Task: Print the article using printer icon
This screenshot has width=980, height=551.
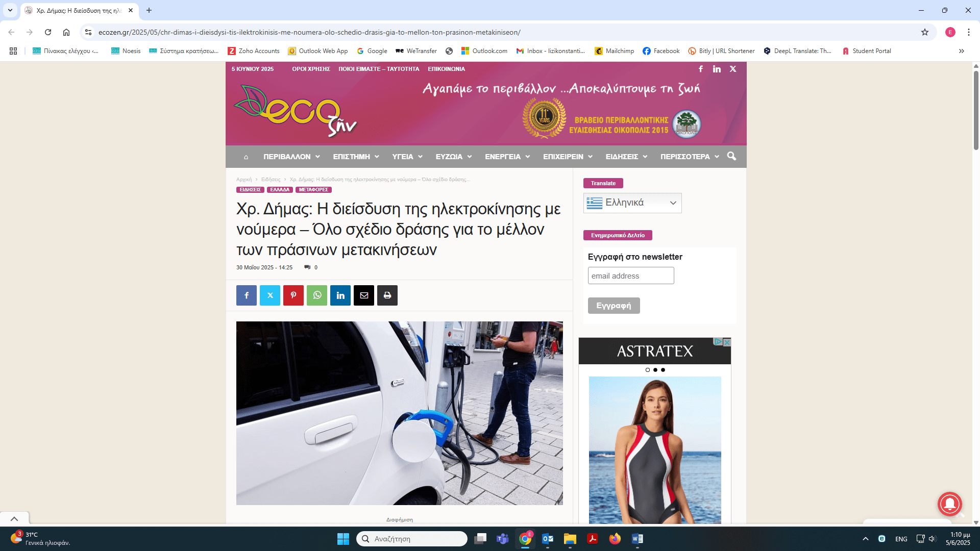Action: (x=387, y=295)
